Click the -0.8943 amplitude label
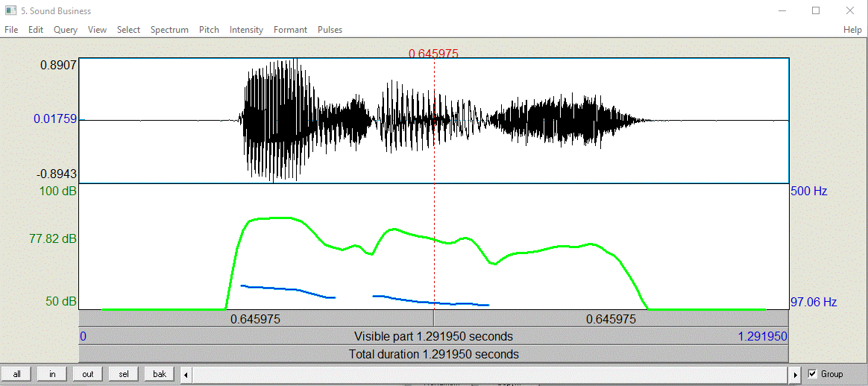 coord(56,175)
